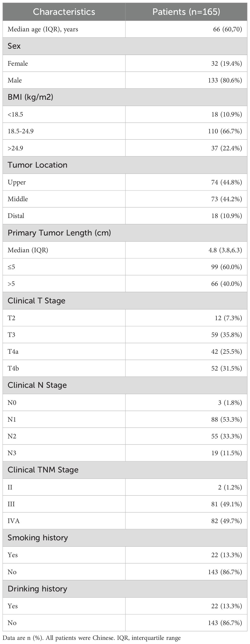
Task: Click the Patients (n=165) column header
Action: 186,12
